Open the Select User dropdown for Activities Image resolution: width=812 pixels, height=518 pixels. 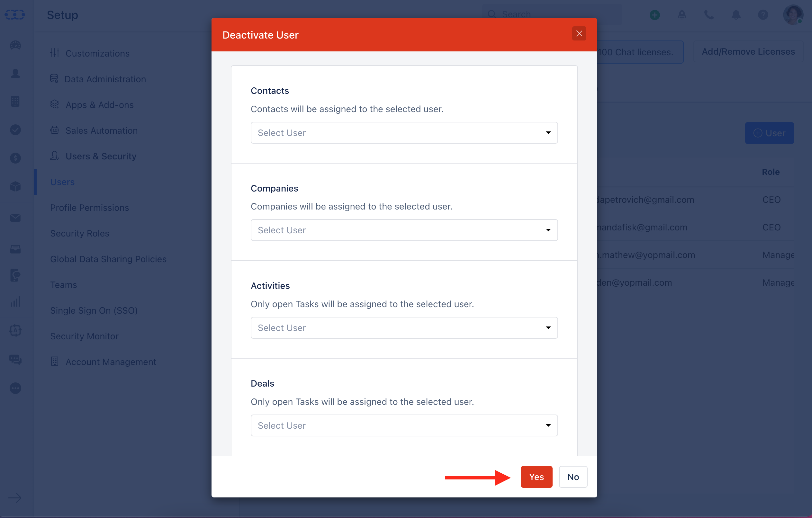click(x=404, y=327)
